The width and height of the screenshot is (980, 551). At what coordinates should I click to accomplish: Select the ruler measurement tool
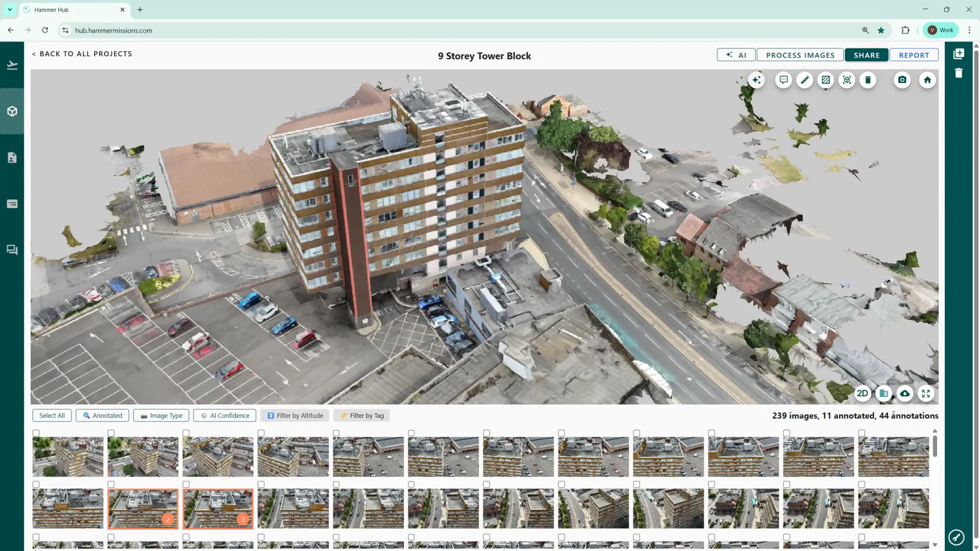(804, 80)
